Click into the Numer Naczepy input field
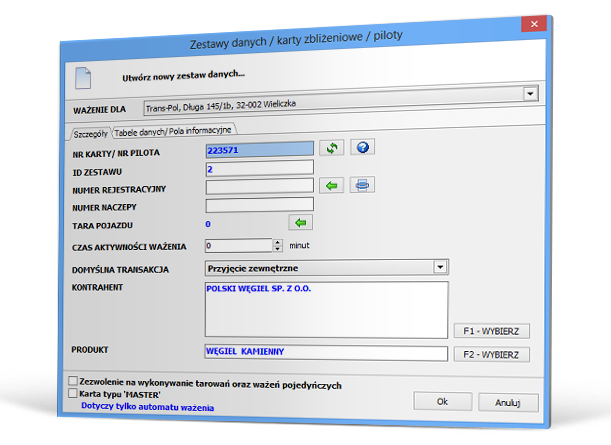 point(259,204)
